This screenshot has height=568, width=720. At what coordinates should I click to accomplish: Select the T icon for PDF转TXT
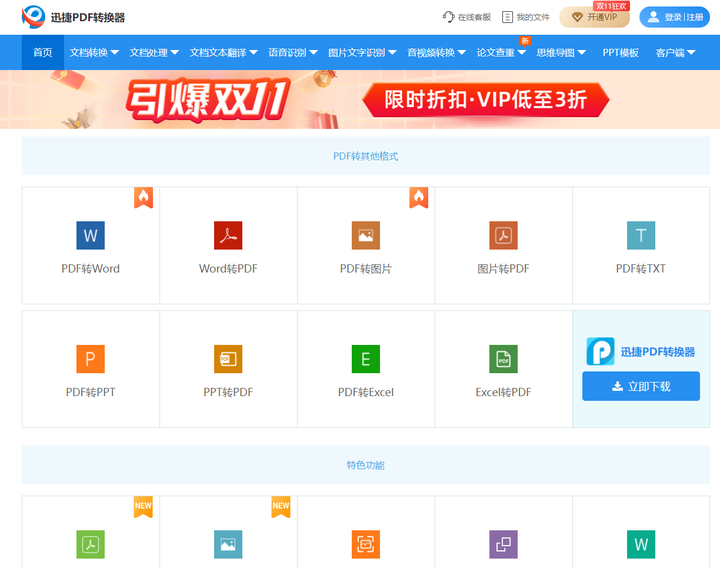click(x=641, y=235)
